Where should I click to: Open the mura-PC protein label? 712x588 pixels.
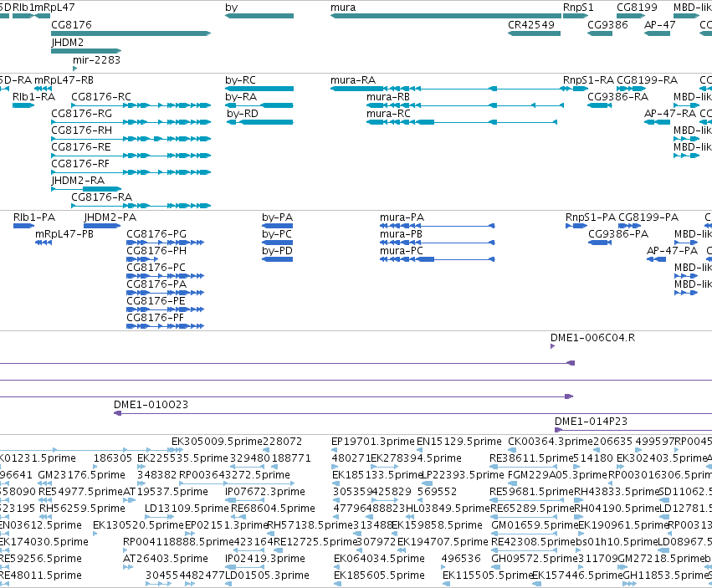click(402, 251)
